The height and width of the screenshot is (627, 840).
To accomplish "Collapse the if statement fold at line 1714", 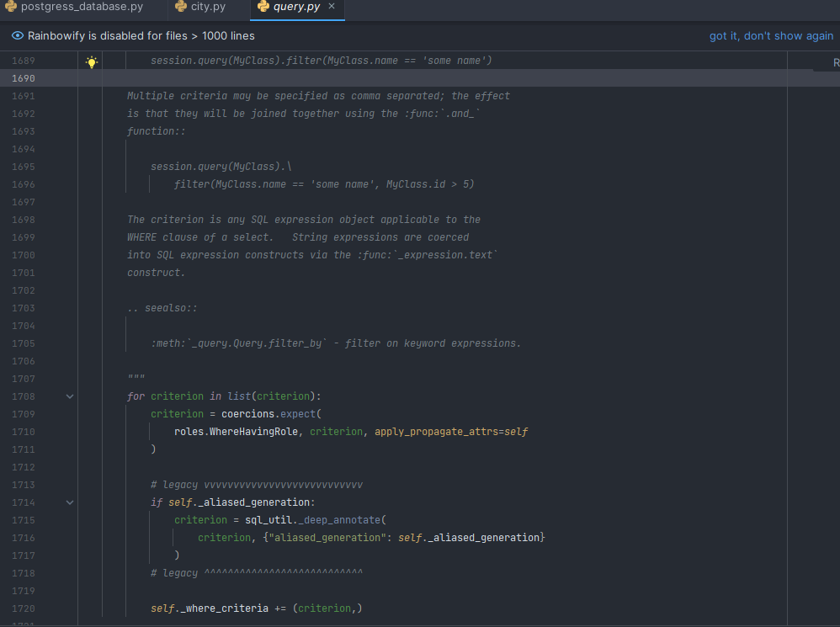I will [x=70, y=502].
